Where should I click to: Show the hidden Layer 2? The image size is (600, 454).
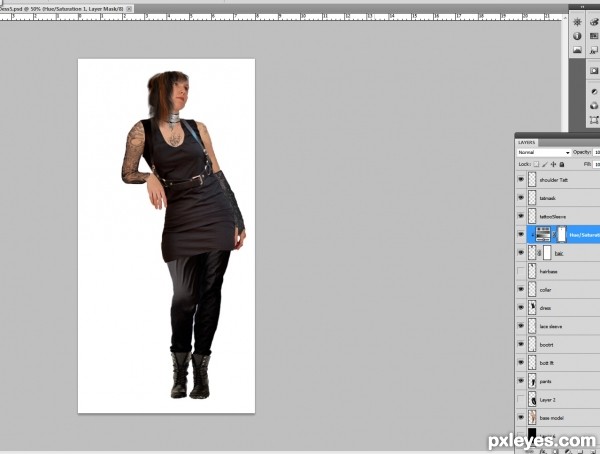click(521, 399)
